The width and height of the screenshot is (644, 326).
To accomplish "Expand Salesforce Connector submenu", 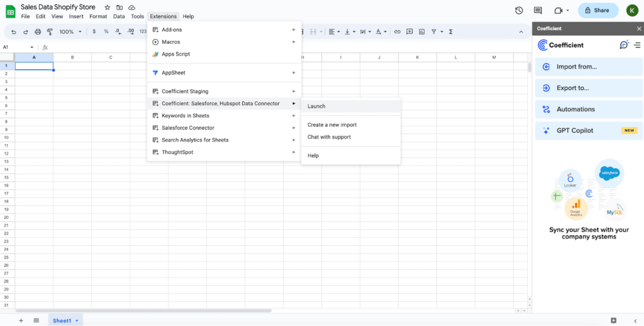I will [x=225, y=128].
